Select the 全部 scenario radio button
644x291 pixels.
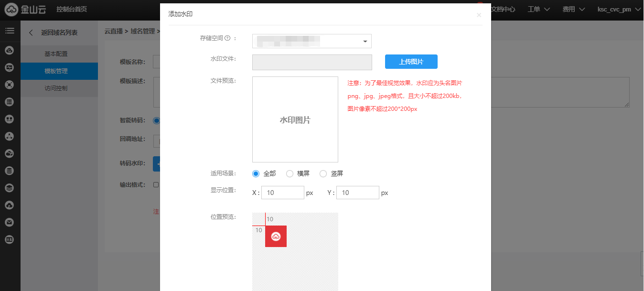pyautogui.click(x=256, y=174)
